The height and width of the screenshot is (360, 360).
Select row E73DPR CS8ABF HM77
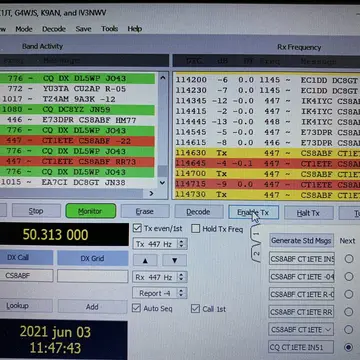[x=77, y=120]
